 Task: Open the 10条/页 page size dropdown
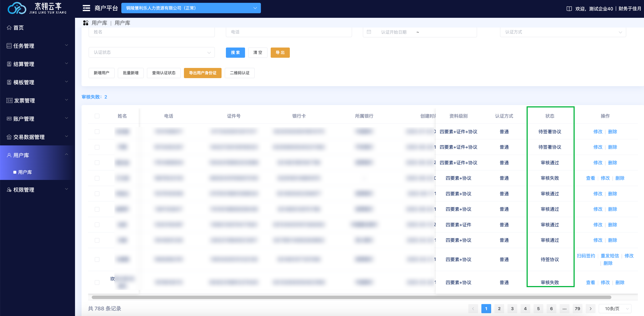[x=615, y=308]
